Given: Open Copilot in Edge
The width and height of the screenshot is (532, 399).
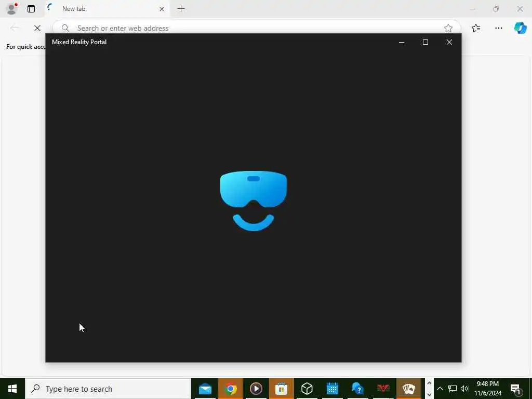Looking at the screenshot, I should [520, 28].
